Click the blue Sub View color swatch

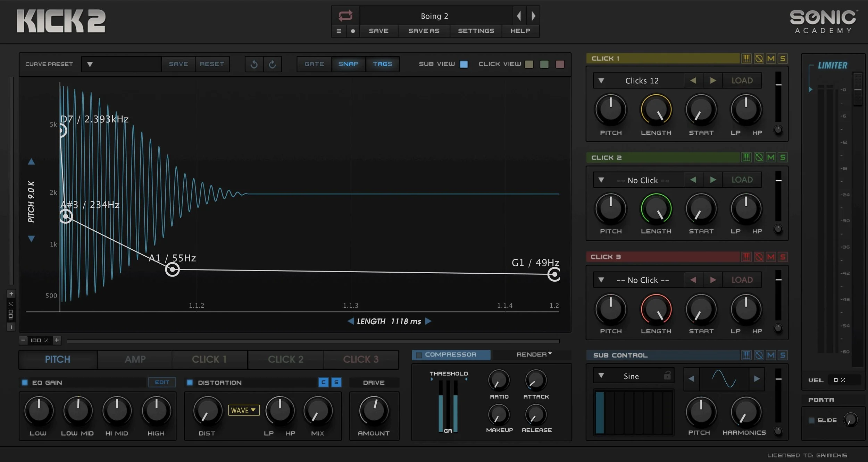click(464, 64)
